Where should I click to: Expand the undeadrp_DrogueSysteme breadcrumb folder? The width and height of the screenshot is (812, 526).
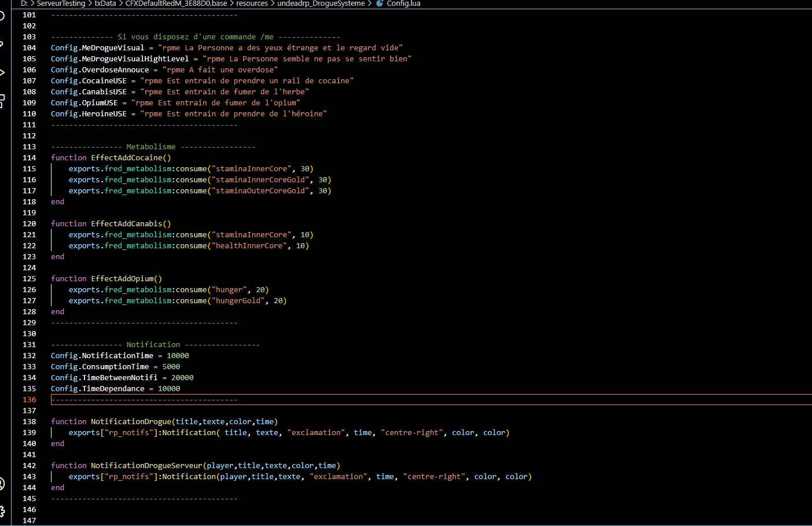click(321, 3)
